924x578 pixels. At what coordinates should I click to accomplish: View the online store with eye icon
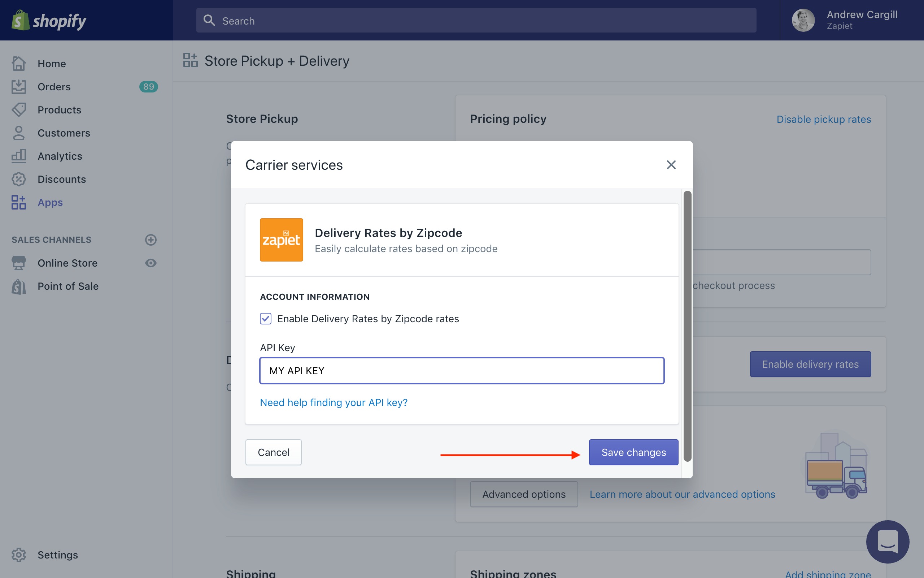click(151, 263)
